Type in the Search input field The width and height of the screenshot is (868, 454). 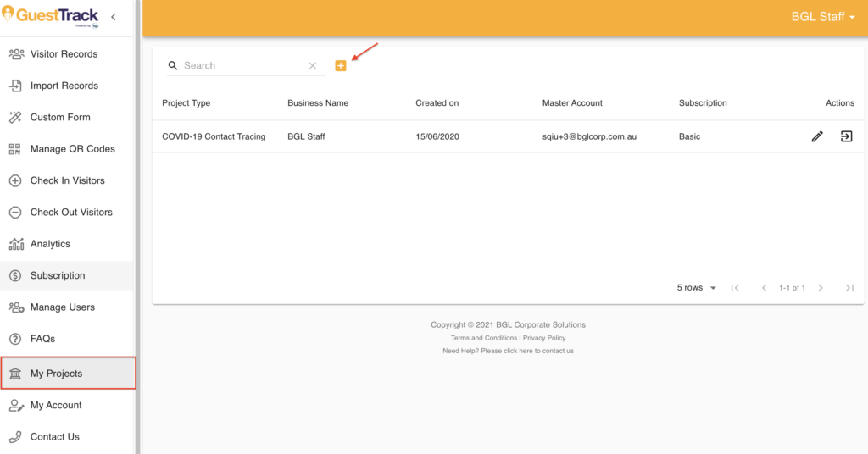(x=242, y=65)
